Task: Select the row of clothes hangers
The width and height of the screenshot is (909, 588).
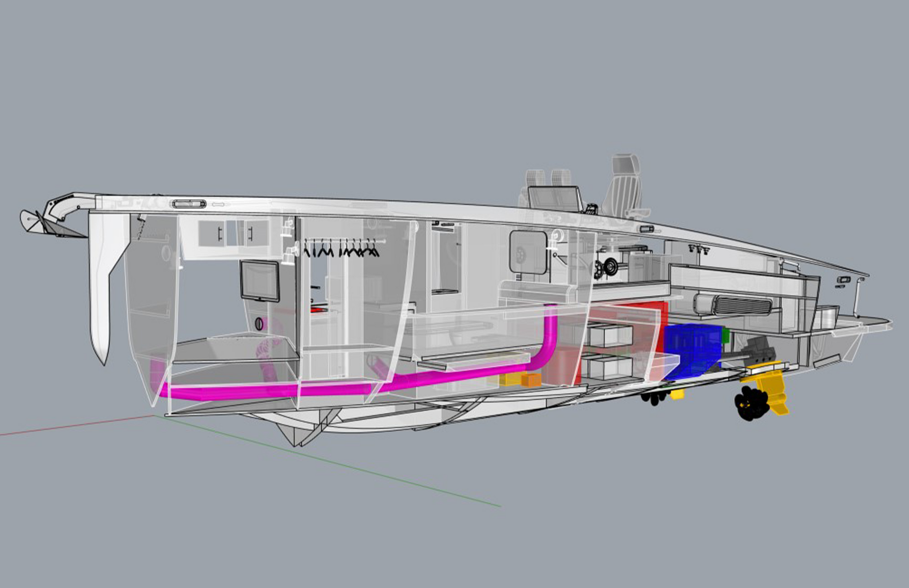Action: [x=341, y=248]
